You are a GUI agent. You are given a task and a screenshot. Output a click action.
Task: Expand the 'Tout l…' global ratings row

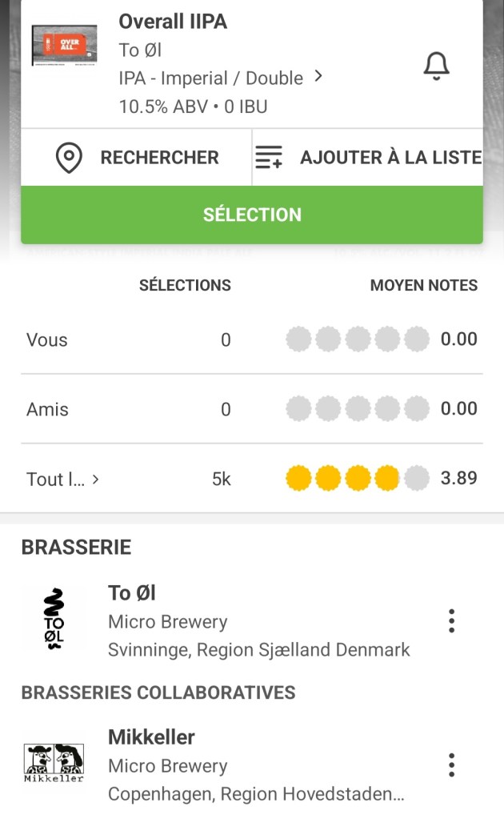(62, 479)
